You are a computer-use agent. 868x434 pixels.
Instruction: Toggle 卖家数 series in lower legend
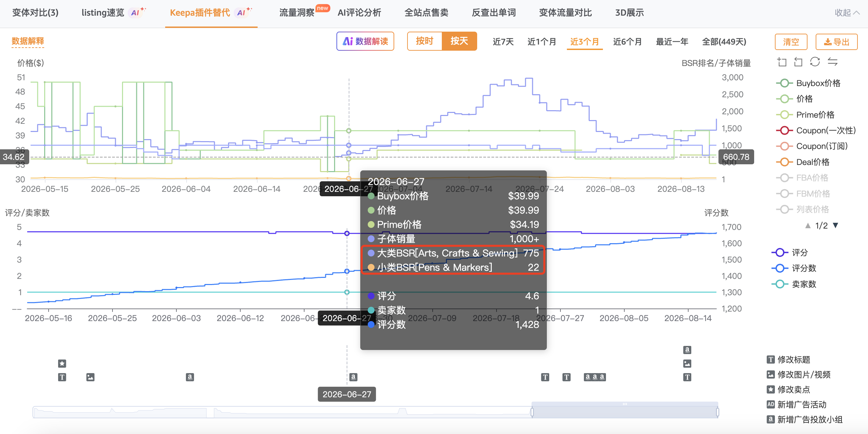pyautogui.click(x=794, y=284)
